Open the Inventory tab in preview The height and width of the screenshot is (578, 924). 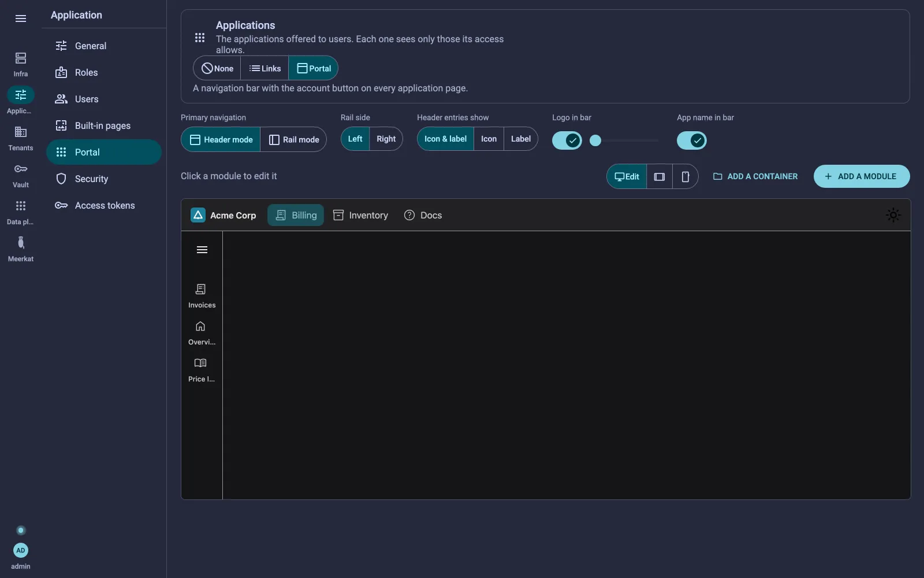pyautogui.click(x=360, y=215)
